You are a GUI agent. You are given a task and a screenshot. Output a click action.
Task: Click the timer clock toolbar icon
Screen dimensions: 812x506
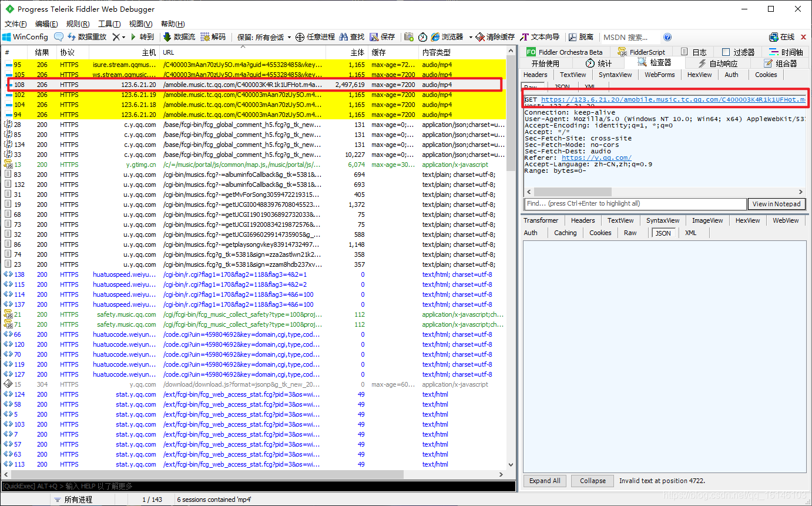point(423,36)
